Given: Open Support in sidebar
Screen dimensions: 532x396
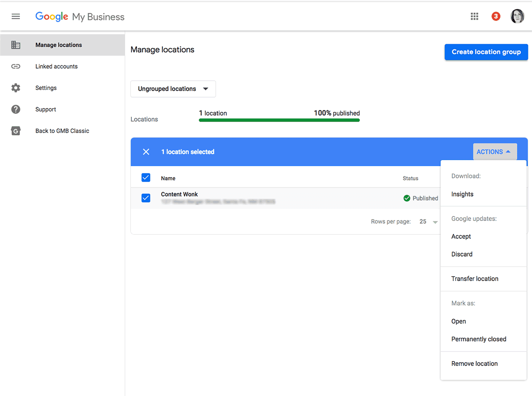Looking at the screenshot, I should coord(62,110).
